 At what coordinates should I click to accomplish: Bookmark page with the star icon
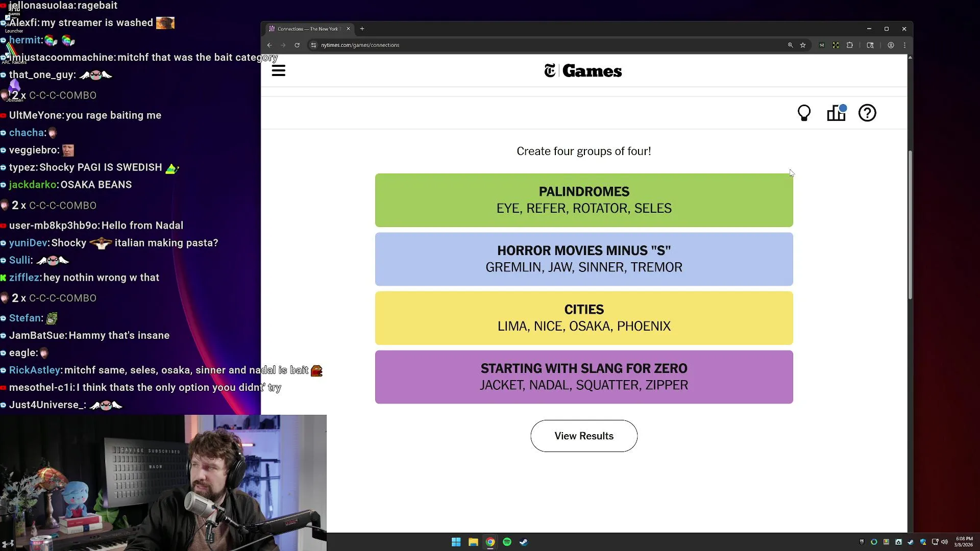[x=803, y=45]
